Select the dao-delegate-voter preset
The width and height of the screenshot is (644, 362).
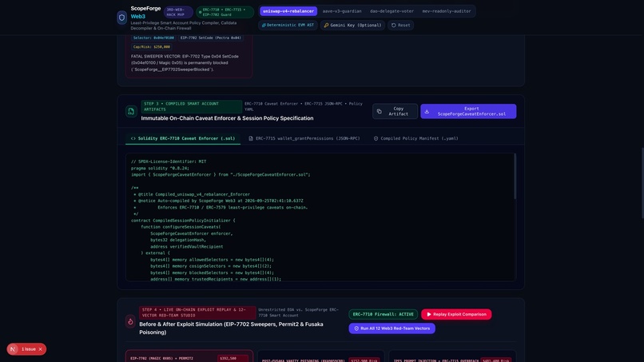[392, 11]
